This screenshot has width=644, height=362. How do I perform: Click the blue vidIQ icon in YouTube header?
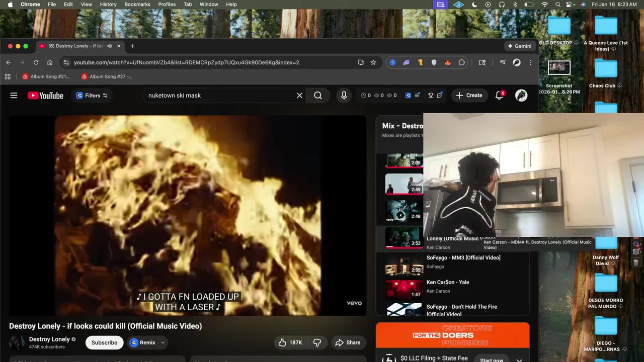tap(409, 96)
